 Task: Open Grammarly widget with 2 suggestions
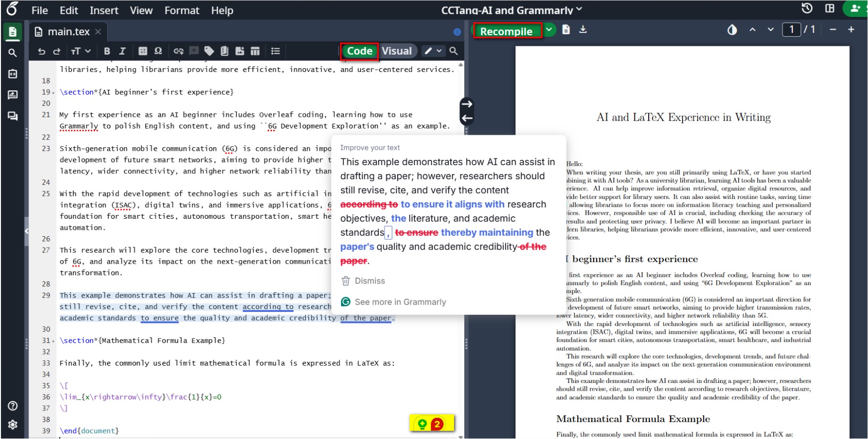pyautogui.click(x=431, y=424)
